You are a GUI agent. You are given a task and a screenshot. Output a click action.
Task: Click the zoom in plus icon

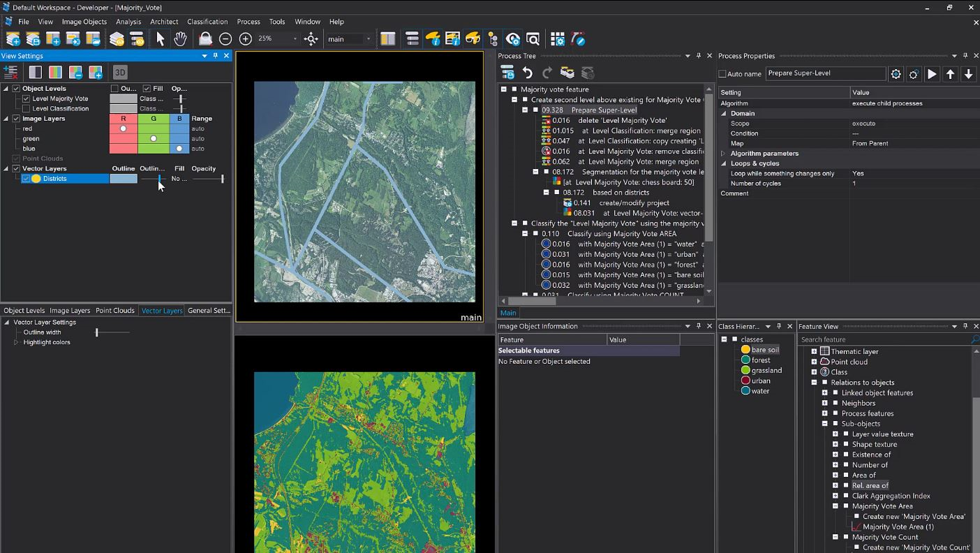coord(246,39)
